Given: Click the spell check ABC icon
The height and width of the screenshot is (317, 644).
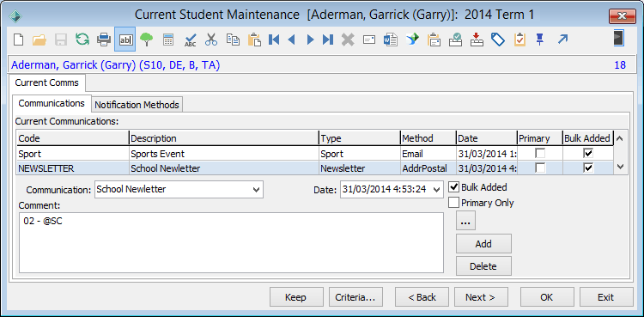Looking at the screenshot, I should click(190, 40).
